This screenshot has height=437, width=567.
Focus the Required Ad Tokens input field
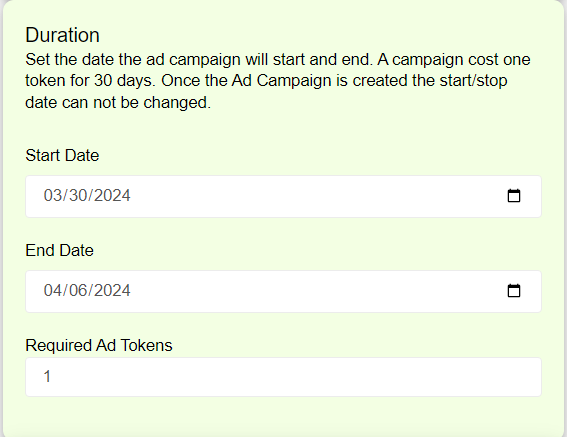click(284, 377)
